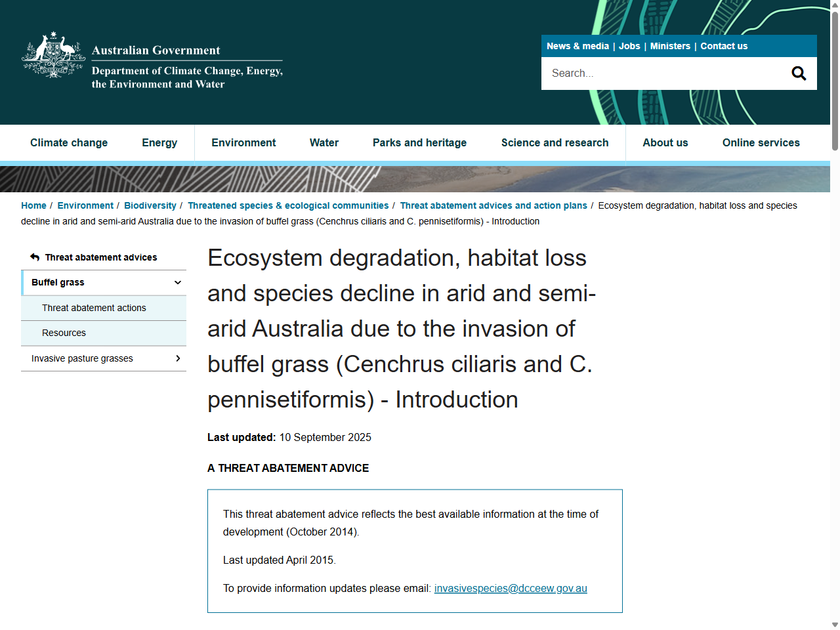The height and width of the screenshot is (630, 840).
Task: Click the scrollbar down arrow
Action: [x=835, y=625]
